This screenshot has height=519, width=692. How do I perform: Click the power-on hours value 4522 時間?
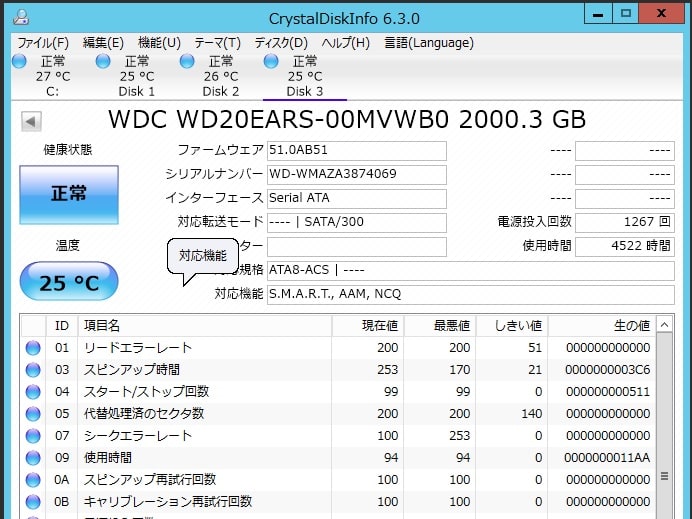[625, 246]
